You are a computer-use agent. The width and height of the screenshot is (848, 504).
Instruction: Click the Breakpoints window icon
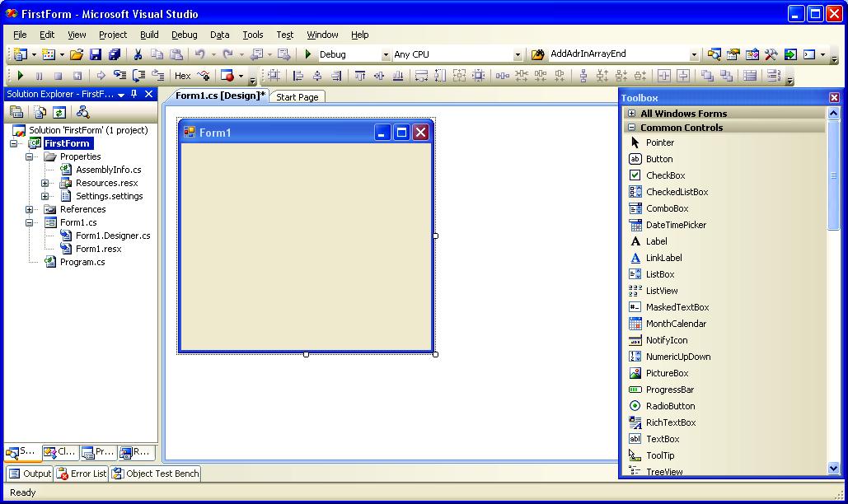(x=227, y=76)
